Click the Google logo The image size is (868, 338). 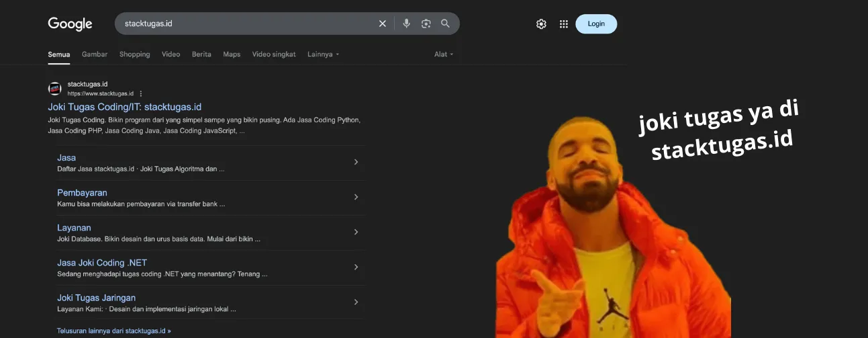(x=70, y=24)
